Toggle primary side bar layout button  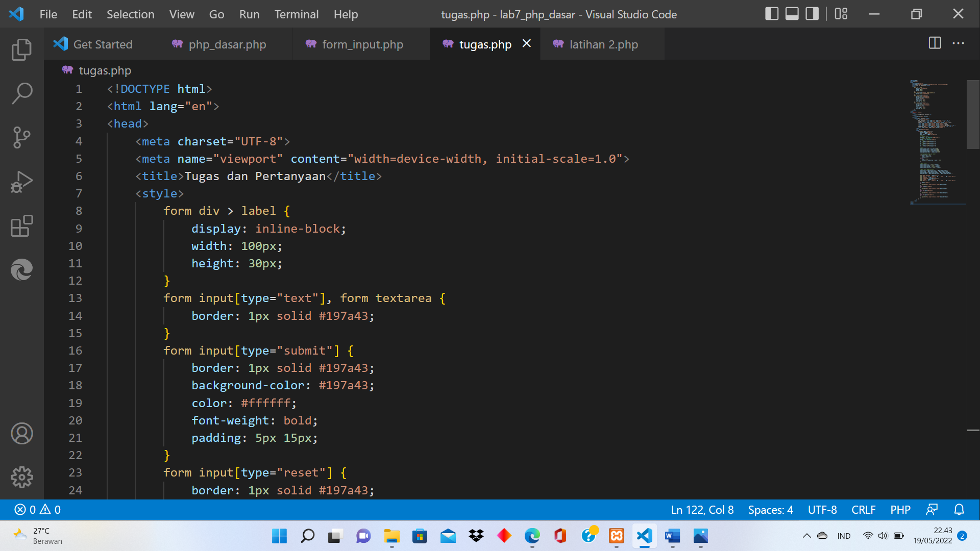(x=772, y=14)
